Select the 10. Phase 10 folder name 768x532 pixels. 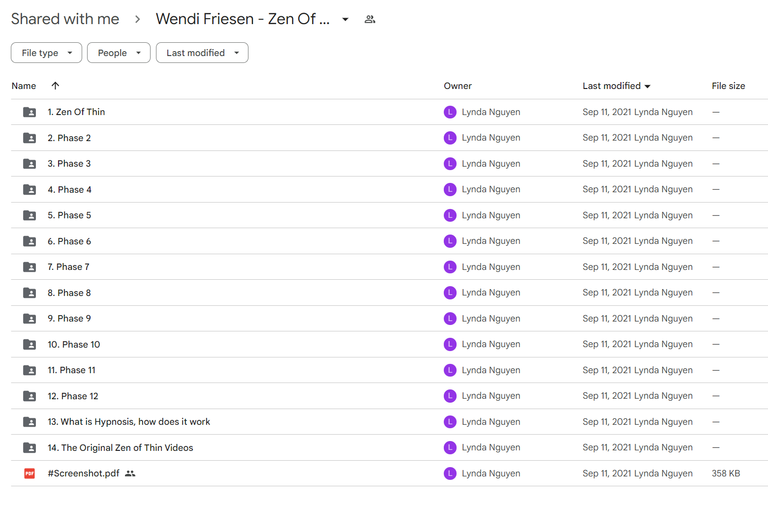pyautogui.click(x=74, y=345)
